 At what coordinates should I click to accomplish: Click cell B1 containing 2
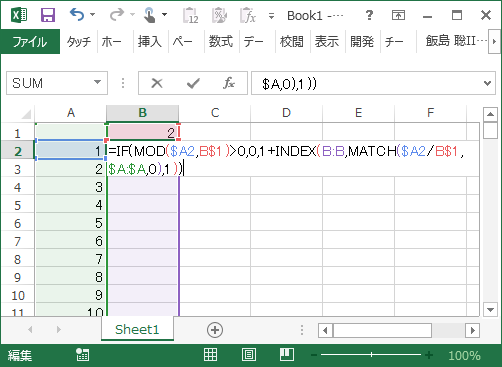click(143, 133)
